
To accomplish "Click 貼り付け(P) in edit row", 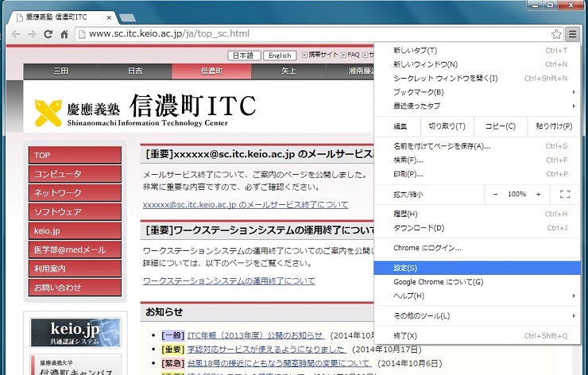I will pos(554,126).
